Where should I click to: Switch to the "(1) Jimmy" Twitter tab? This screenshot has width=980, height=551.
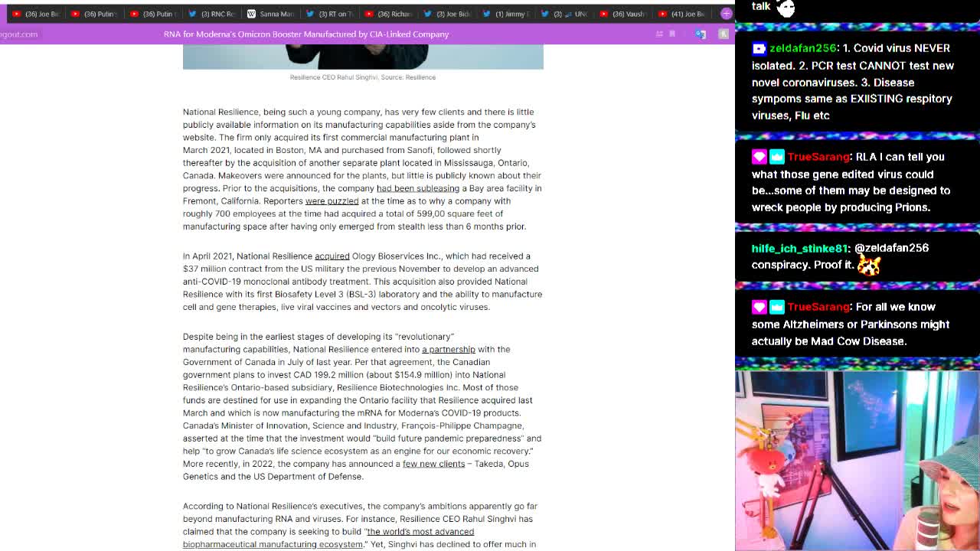pos(507,14)
